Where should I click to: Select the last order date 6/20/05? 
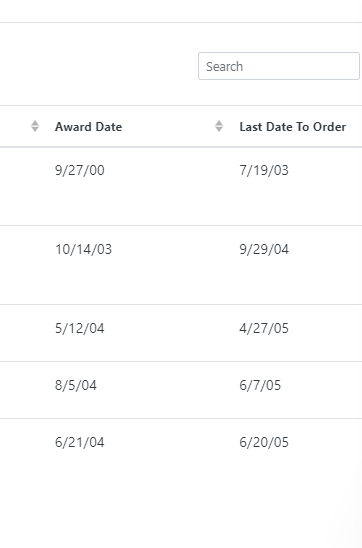coord(264,442)
